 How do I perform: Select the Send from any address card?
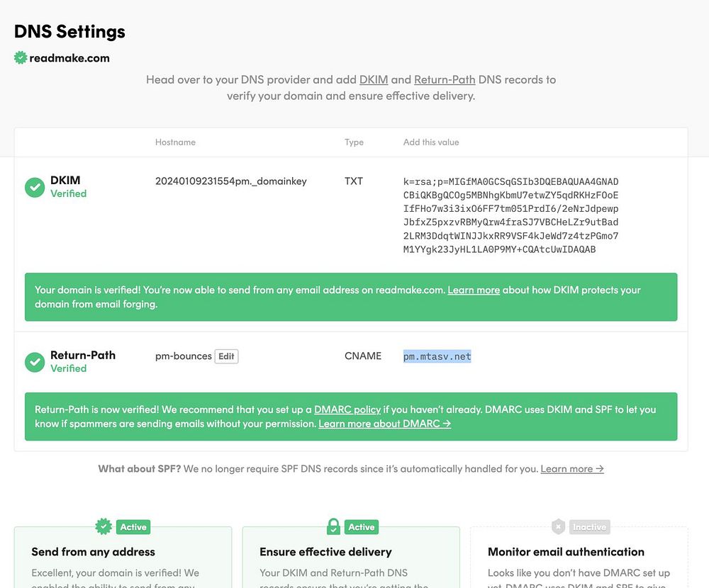[x=123, y=560]
